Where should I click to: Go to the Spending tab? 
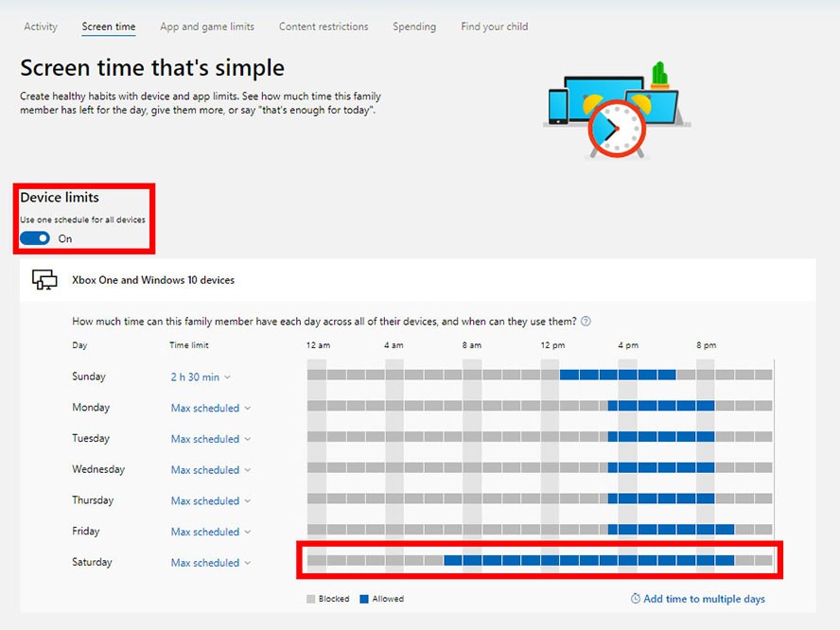click(414, 26)
